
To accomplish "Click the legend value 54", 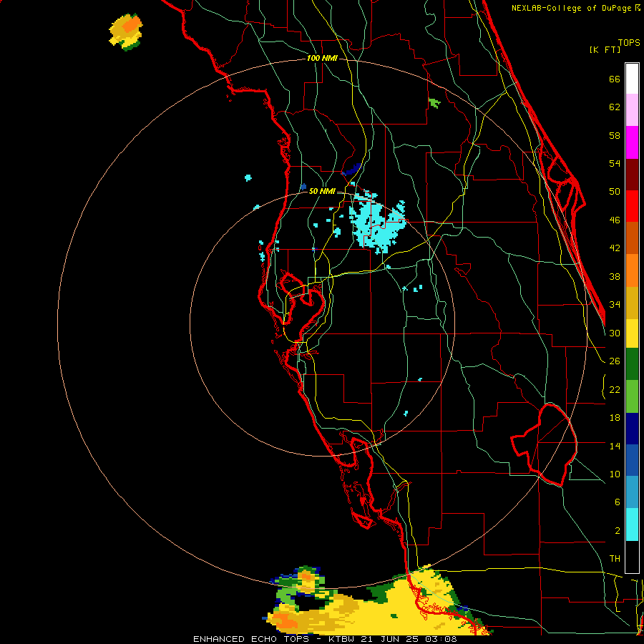I will (x=615, y=163).
